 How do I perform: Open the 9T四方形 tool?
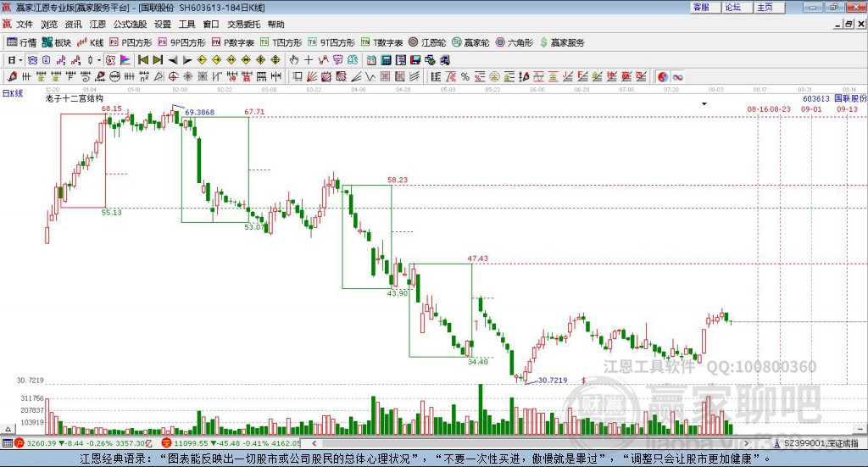point(331,42)
